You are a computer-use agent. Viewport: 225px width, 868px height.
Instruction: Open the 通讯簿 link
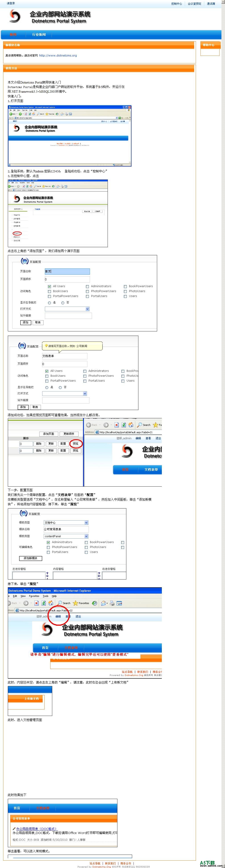[211, 4]
